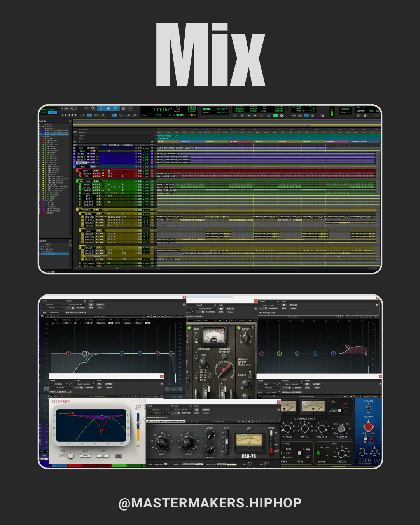Click the RDeEsser listen speaker icon
Screen dimensions: 420x525
(119, 456)
